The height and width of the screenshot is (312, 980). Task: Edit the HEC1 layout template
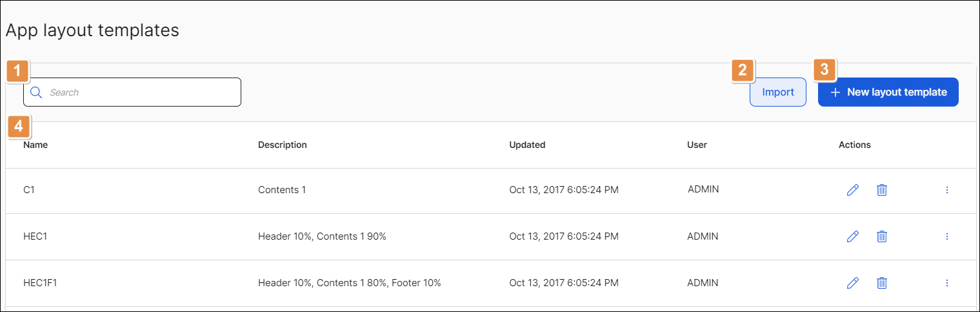852,236
